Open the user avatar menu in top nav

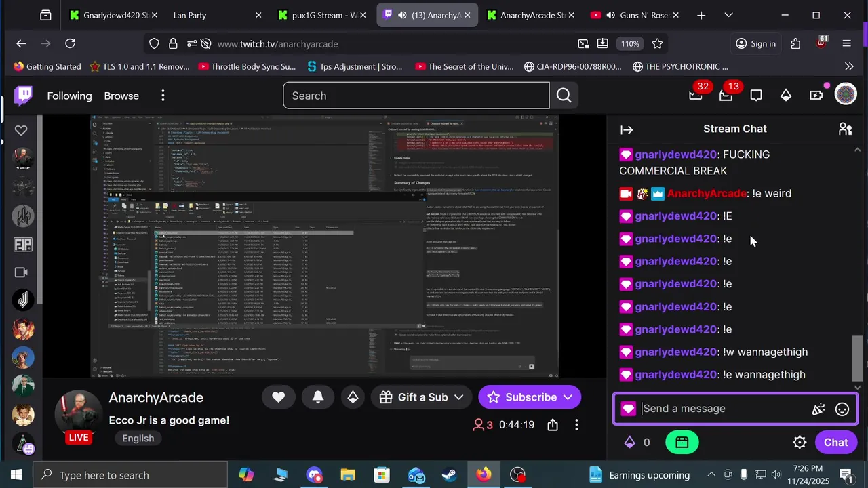point(846,95)
